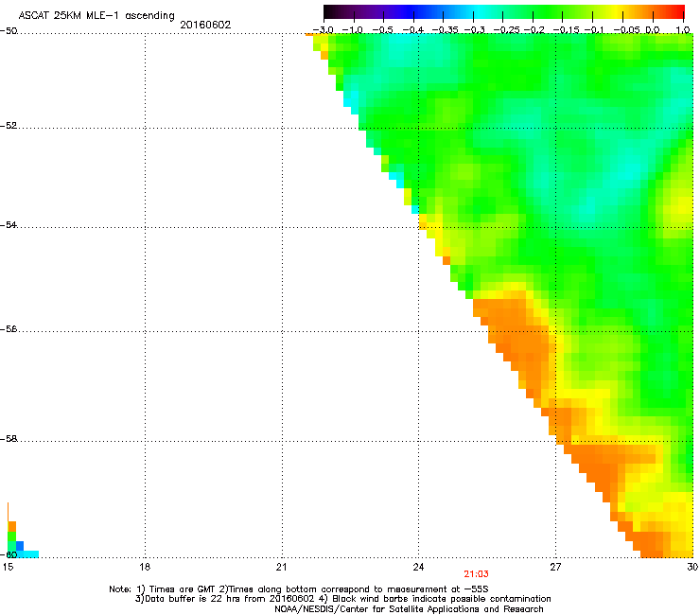Click the color bar label "0.0"
The width and height of the screenshot is (700, 615).
653,30
